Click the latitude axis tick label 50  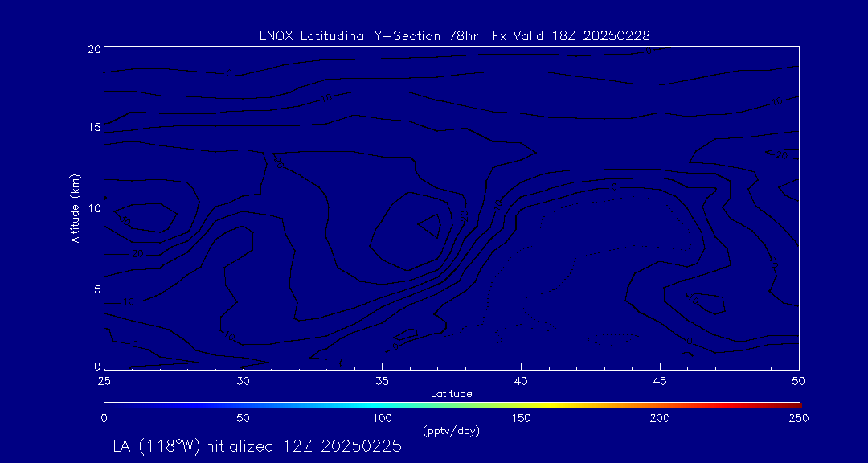coord(799,380)
